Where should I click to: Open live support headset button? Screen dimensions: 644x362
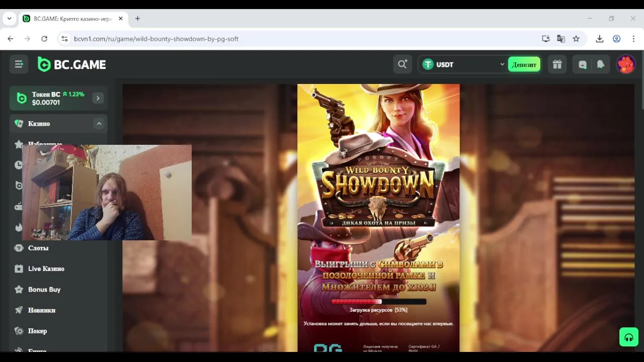click(x=629, y=337)
